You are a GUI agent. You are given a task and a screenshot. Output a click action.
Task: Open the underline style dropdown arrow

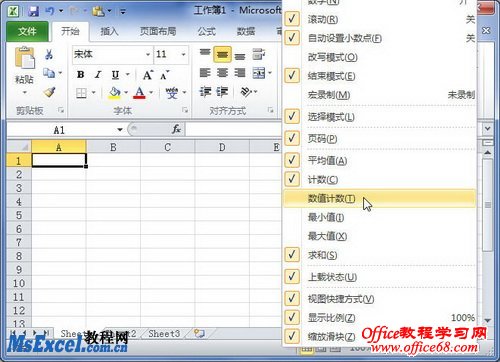point(128,75)
